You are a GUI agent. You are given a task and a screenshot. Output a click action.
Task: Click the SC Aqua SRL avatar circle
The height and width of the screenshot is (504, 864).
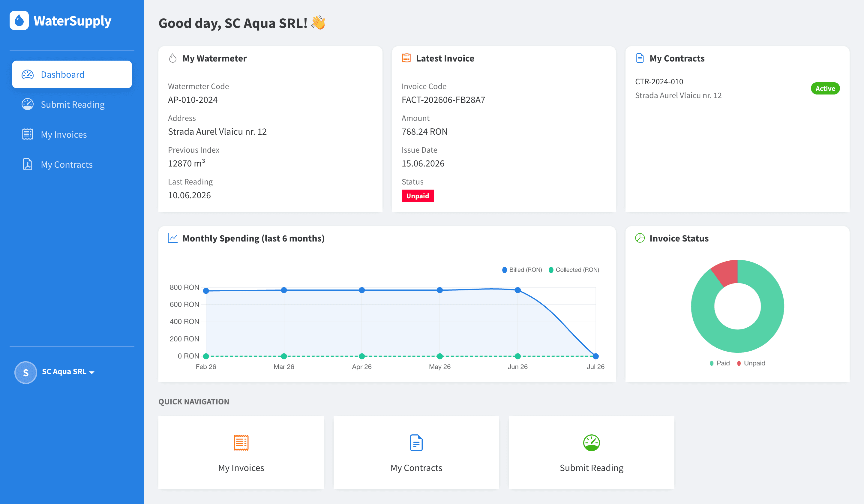click(x=26, y=372)
